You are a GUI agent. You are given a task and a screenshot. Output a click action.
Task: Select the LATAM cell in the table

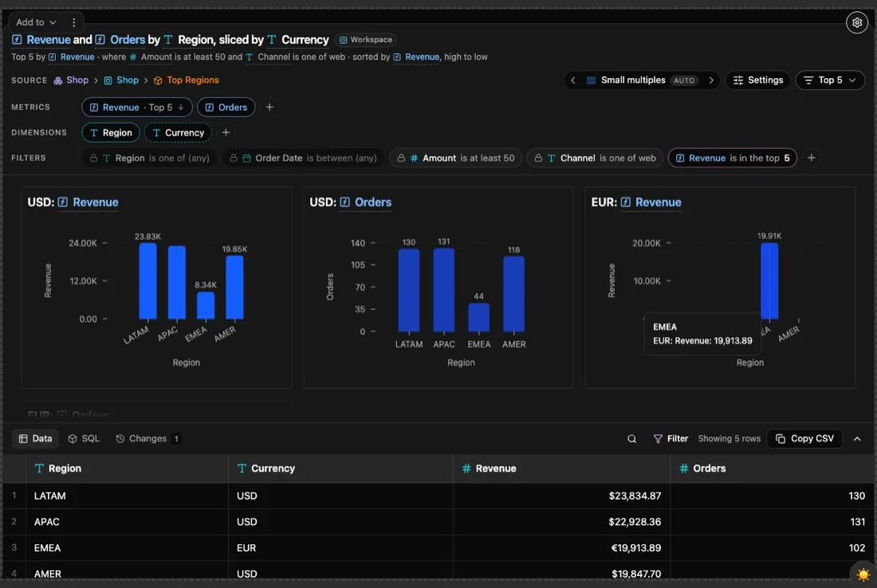click(127, 496)
